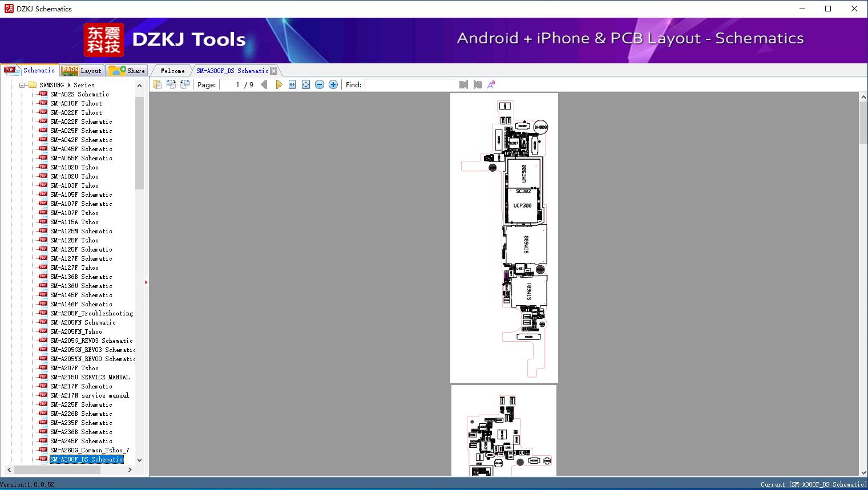Select SM-A025F Schematic
Image resolution: width=868 pixels, height=490 pixels.
point(81,131)
